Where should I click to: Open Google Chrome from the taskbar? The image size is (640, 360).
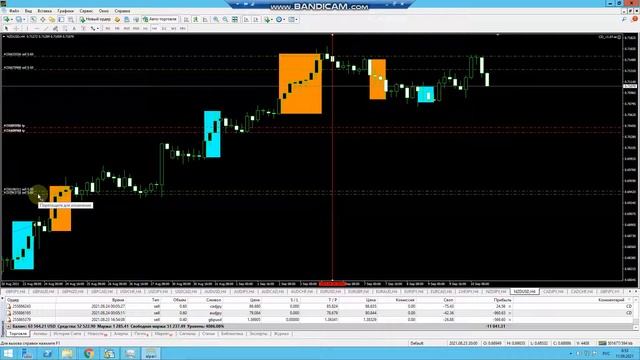coord(89,353)
